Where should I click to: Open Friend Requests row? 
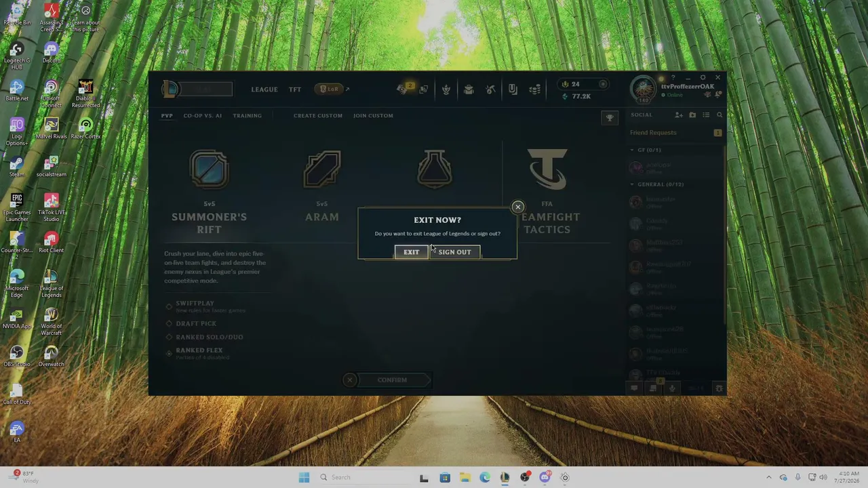676,133
